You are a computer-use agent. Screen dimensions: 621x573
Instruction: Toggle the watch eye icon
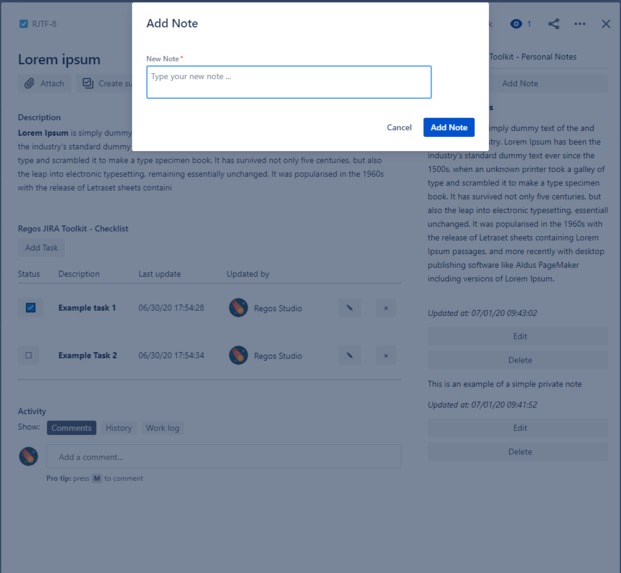[x=516, y=24]
